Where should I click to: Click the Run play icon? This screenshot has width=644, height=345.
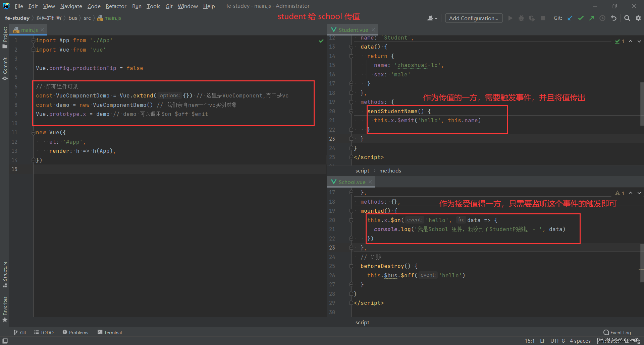[x=510, y=18]
